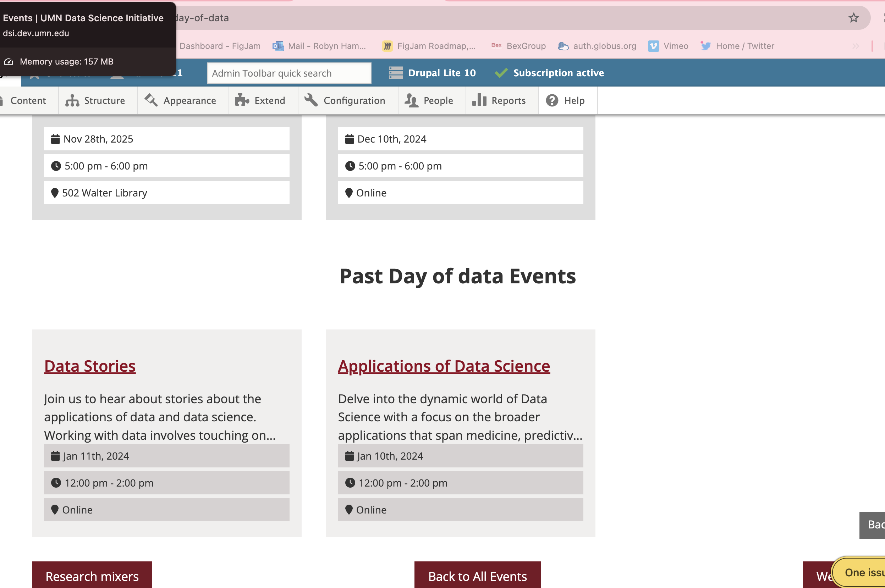Click the bookmark star icon in address bar

click(x=853, y=18)
